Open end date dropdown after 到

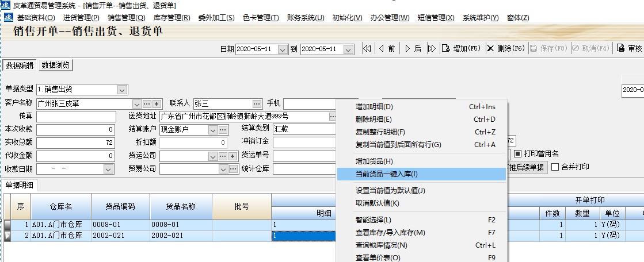point(348,49)
